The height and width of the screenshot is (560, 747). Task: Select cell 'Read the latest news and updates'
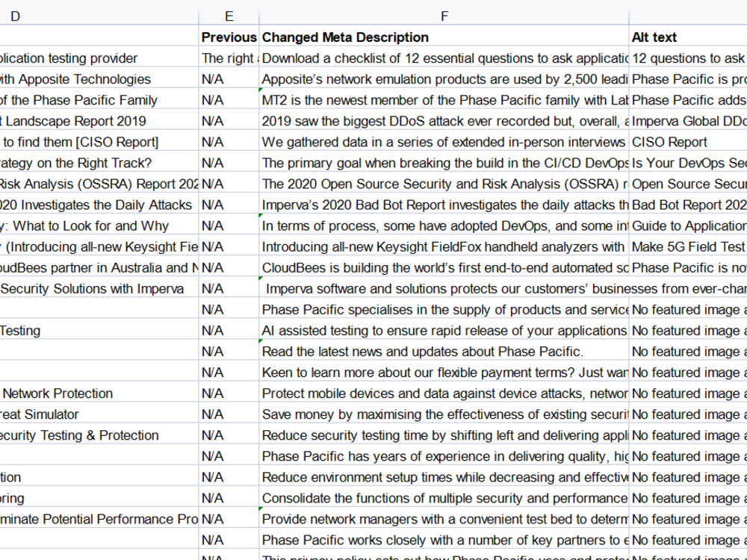[444, 352]
